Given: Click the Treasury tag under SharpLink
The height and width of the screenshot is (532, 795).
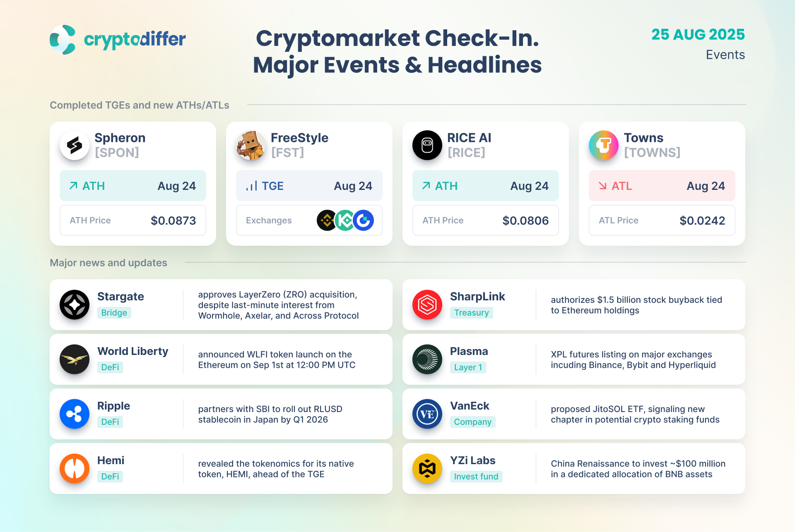Looking at the screenshot, I should (472, 313).
